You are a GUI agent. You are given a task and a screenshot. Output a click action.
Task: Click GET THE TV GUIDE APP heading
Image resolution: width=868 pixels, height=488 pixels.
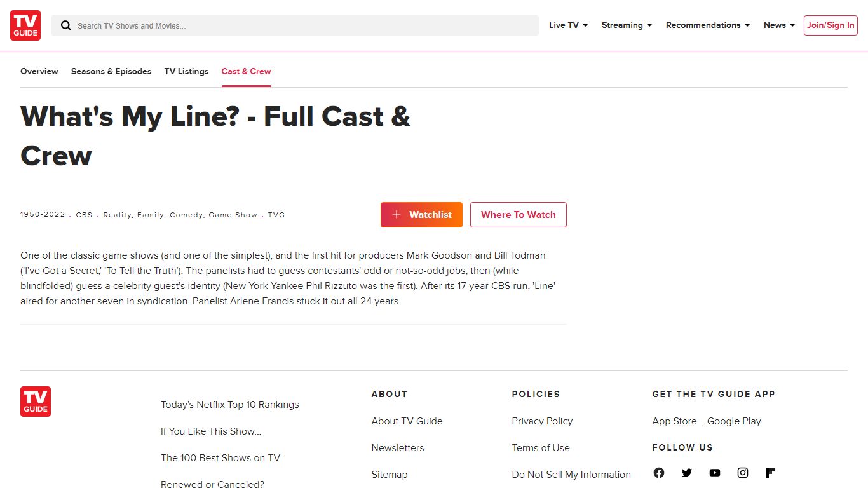pyautogui.click(x=714, y=394)
